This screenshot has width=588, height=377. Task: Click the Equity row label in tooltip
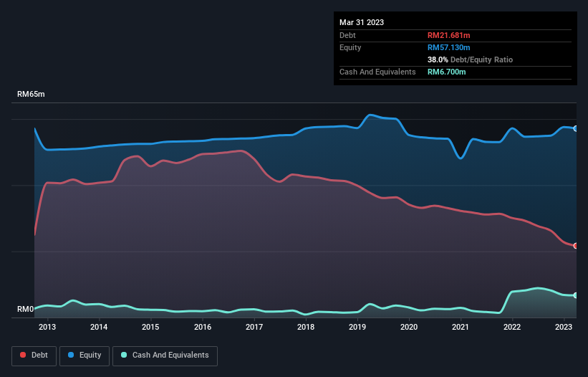(x=350, y=47)
